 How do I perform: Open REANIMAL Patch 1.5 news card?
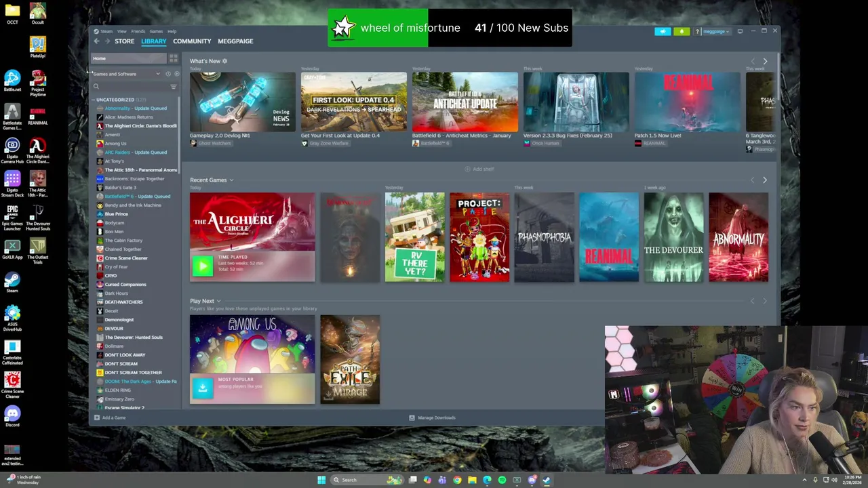688,102
